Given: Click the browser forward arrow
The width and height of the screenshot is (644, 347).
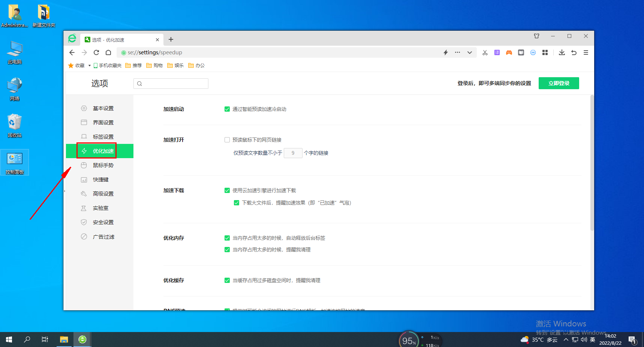Looking at the screenshot, I should (84, 52).
